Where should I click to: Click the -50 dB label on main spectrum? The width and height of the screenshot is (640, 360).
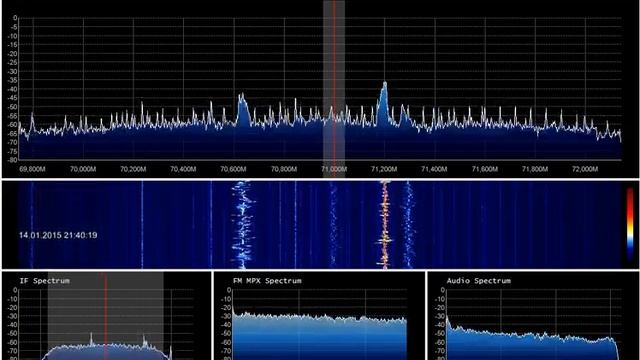click(x=13, y=107)
